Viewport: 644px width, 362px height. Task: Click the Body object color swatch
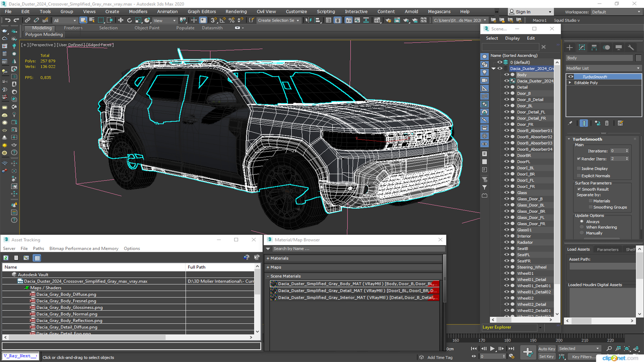pos(638,58)
